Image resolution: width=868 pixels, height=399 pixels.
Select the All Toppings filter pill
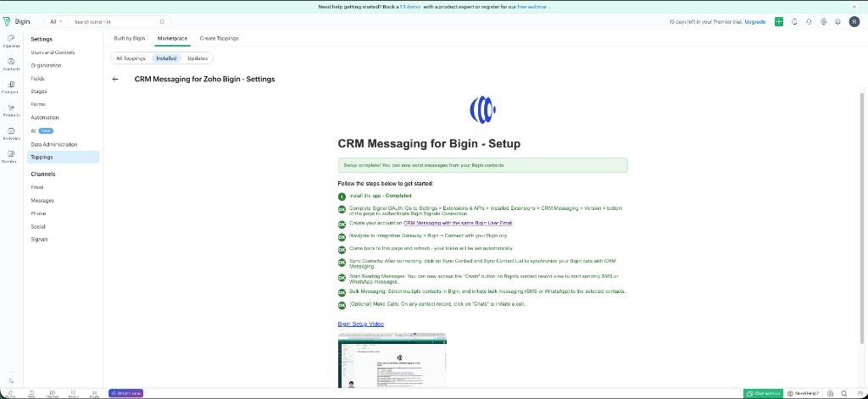click(x=131, y=58)
